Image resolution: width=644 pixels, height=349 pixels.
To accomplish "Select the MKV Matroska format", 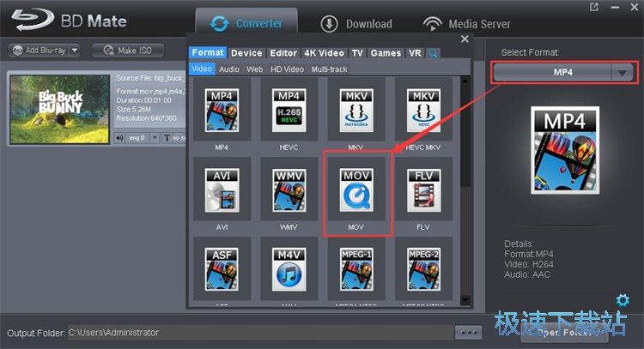I will tap(356, 110).
